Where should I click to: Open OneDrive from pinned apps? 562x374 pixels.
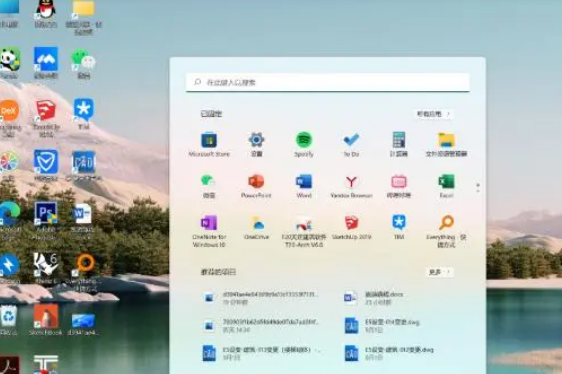[256, 227]
